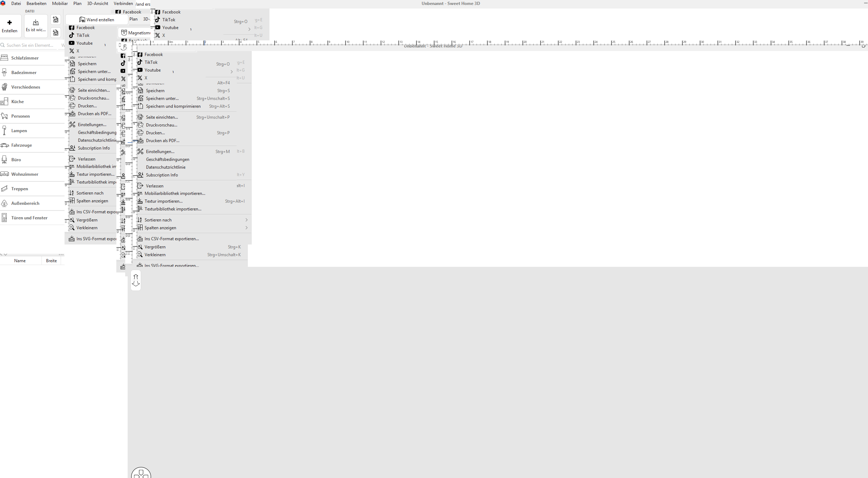Image resolution: width=868 pixels, height=478 pixels.
Task: Click the Außenbereich tree icon
Action: pos(5,203)
